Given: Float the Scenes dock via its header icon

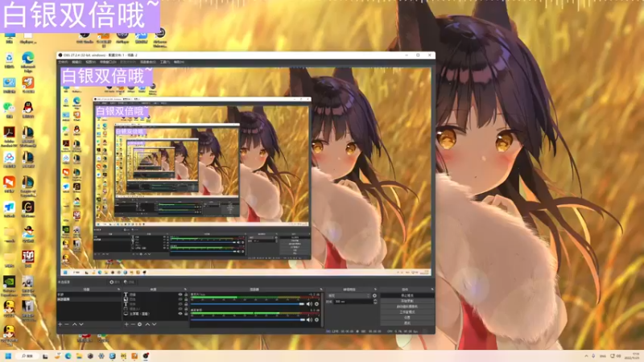Looking at the screenshot, I should coord(118,290).
